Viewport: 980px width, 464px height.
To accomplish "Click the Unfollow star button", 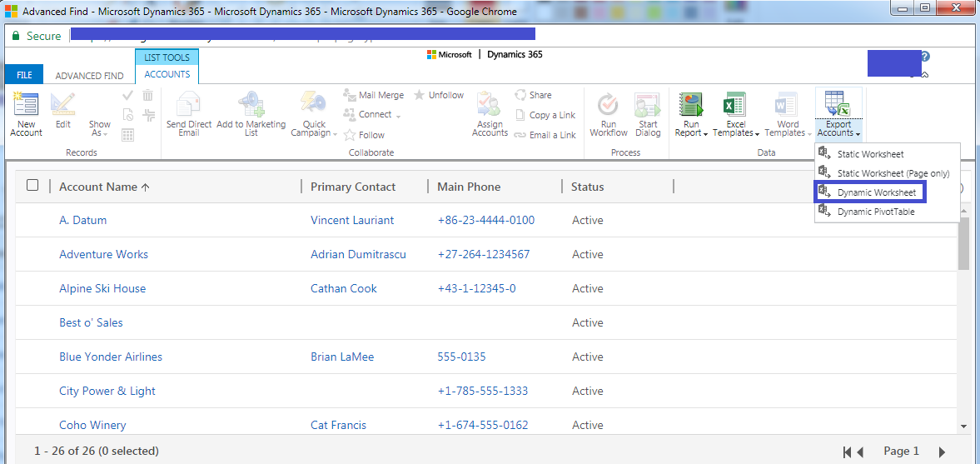I will coord(438,95).
